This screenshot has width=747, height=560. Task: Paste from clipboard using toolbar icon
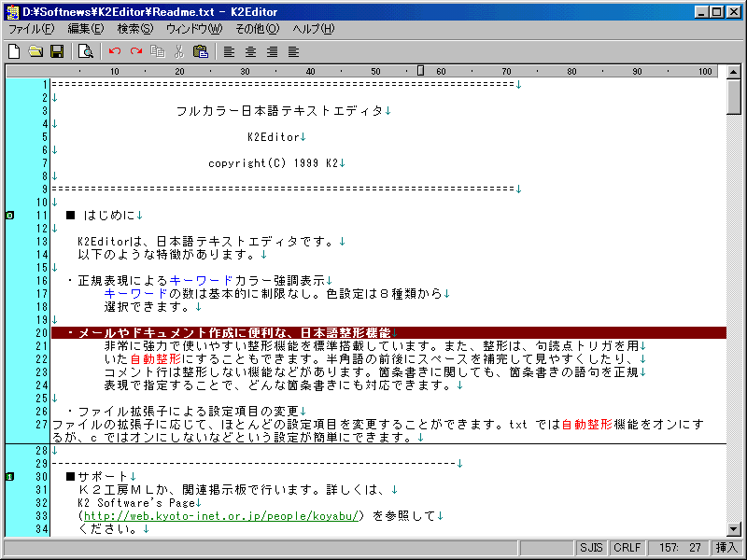click(201, 51)
